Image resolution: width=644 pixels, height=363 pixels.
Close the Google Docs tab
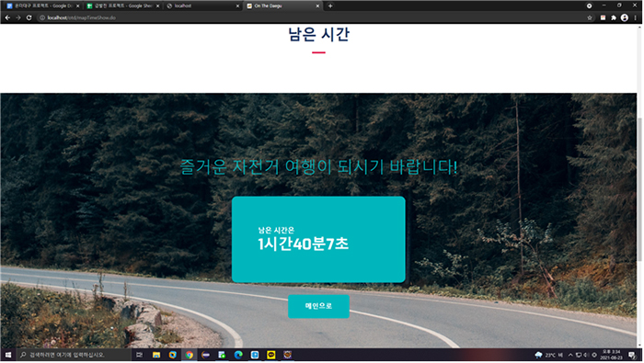point(77,6)
